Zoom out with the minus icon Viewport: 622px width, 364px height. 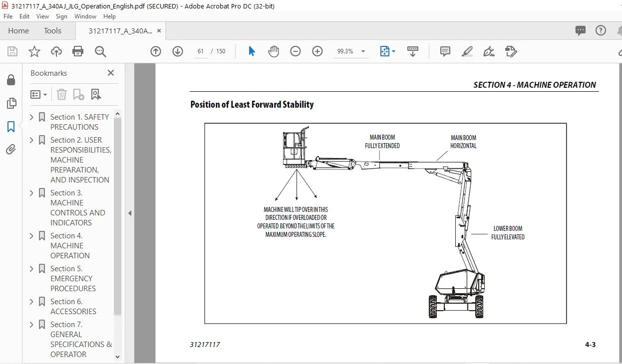pos(296,51)
